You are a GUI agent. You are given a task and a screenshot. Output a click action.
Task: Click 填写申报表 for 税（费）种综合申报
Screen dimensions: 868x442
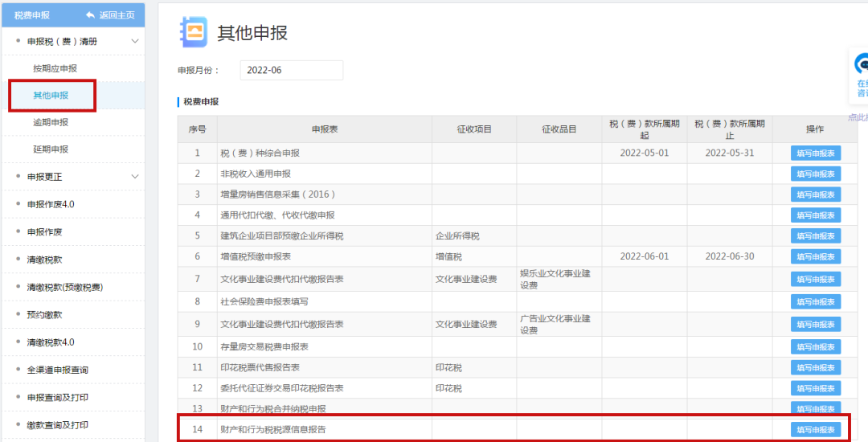pyautogui.click(x=815, y=153)
